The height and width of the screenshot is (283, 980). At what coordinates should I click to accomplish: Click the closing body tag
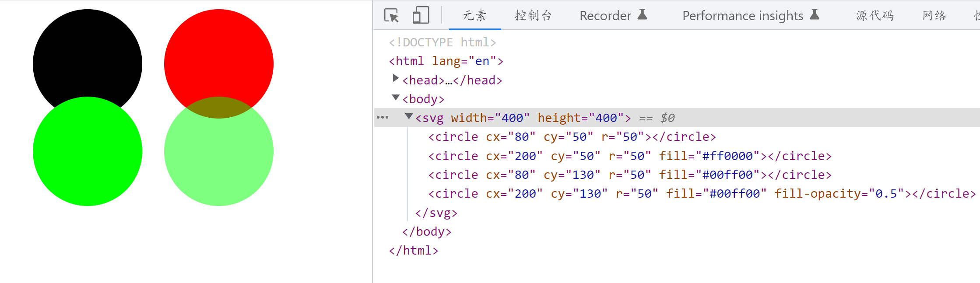pyautogui.click(x=427, y=232)
